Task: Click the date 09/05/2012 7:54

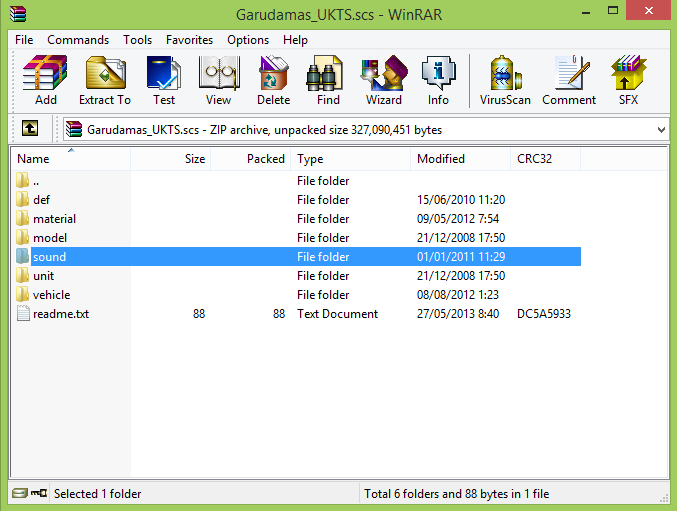Action: point(458,218)
